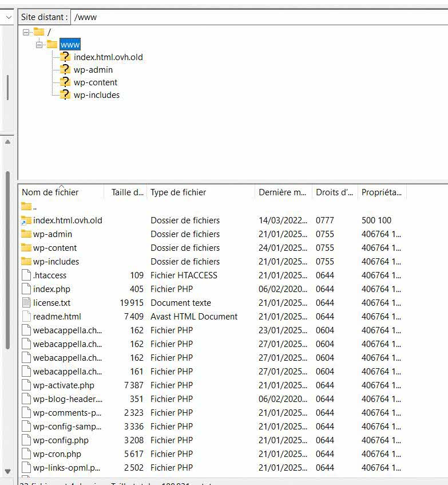Screen dimensions: 448x485
Task: Sort files by "Nom de fichier" column
Action: point(50,192)
